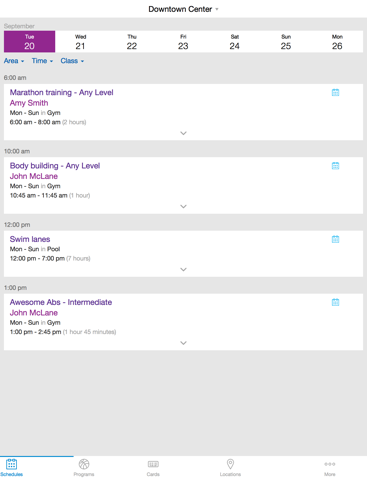Open the Time filter dropdown
The image size is (367, 480).
coord(42,61)
